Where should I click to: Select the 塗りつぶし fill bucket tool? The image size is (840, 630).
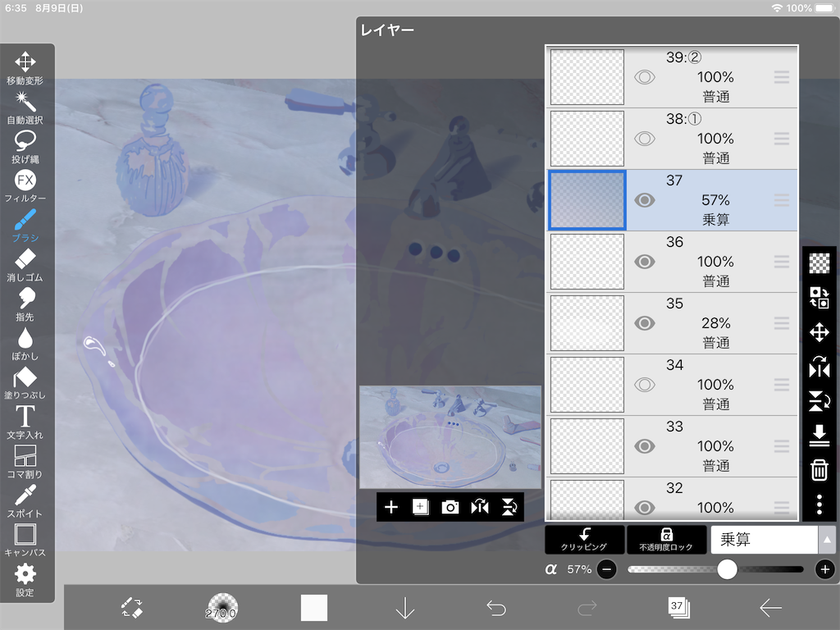point(25,382)
